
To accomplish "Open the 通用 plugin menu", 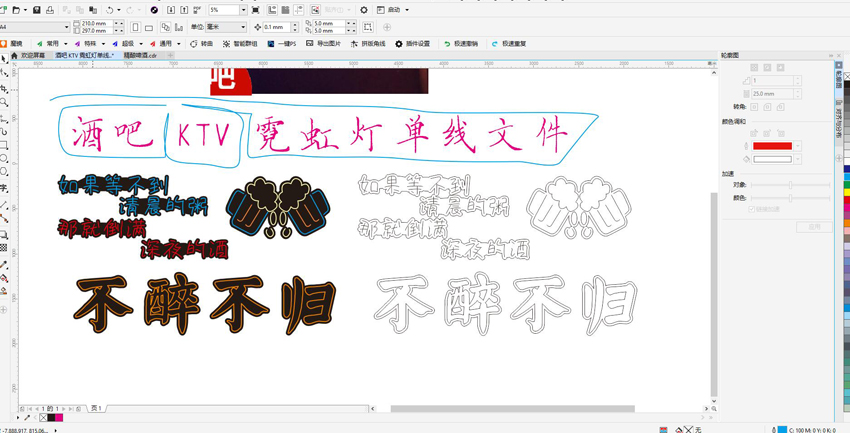I will pos(165,43).
